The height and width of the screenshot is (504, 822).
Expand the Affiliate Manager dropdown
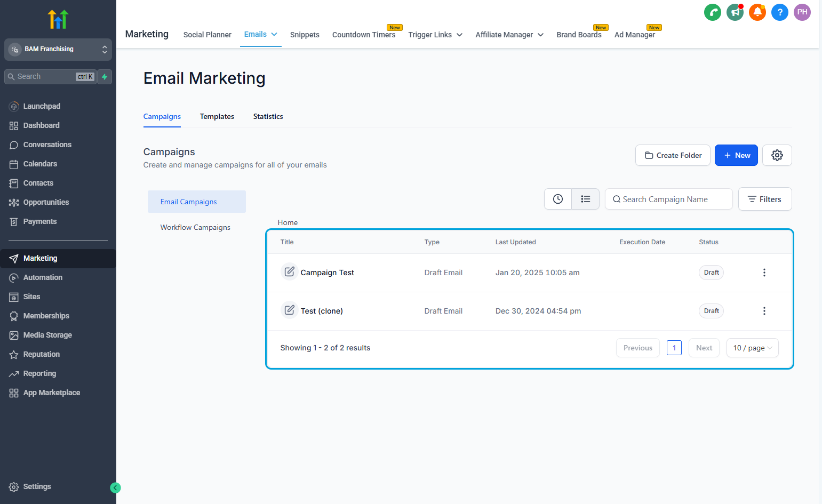point(509,35)
